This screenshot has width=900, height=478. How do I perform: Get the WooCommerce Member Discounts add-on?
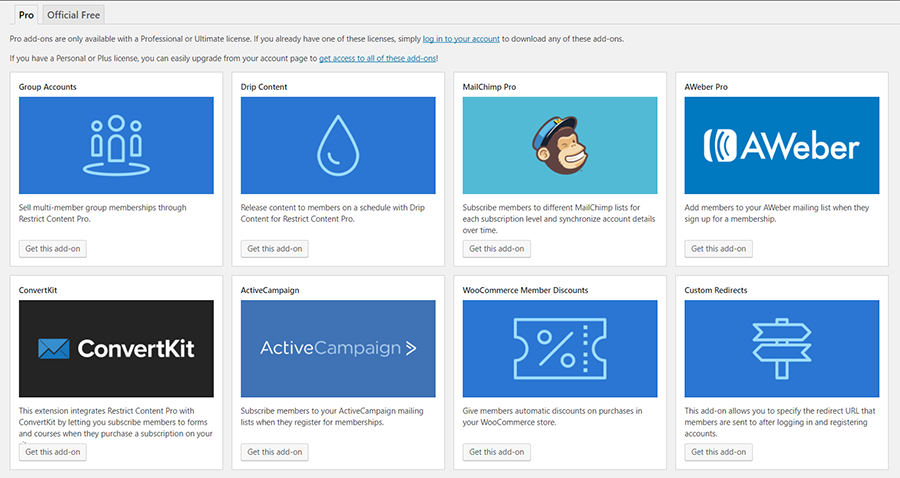(x=496, y=452)
